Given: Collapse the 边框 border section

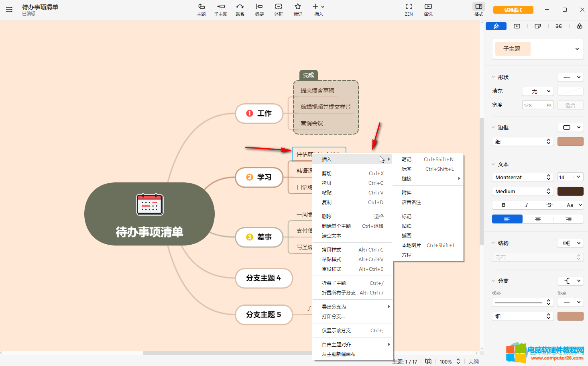Looking at the screenshot, I should [493, 127].
